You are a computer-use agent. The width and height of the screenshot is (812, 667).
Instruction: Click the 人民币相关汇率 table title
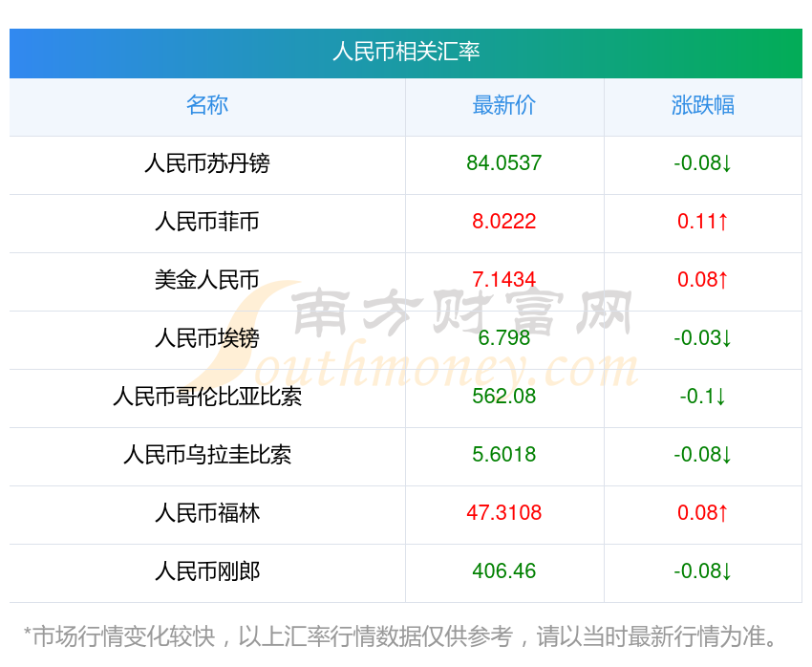(x=406, y=53)
